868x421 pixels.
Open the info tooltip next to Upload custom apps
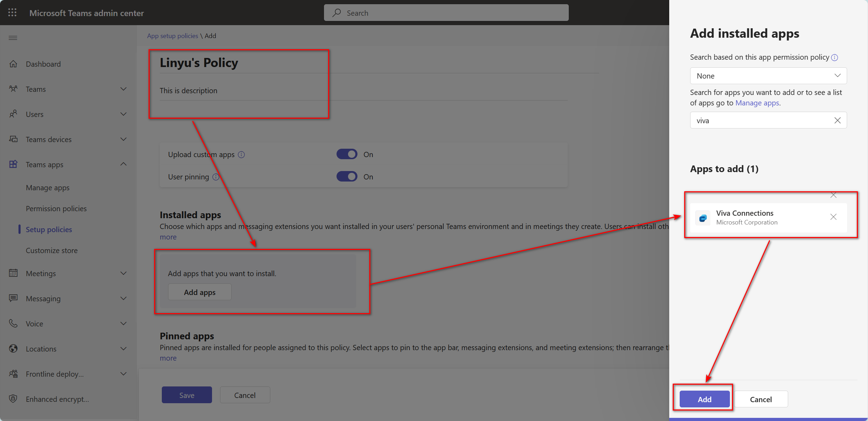pyautogui.click(x=241, y=154)
